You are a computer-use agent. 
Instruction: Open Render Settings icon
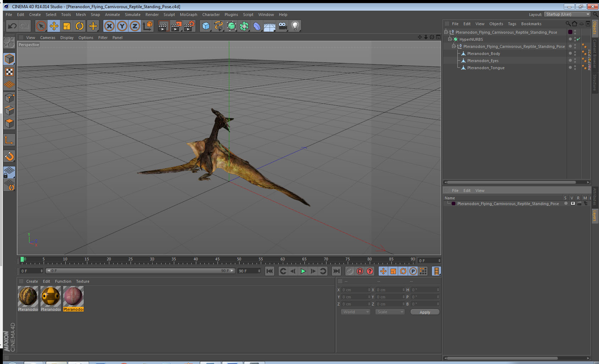click(x=189, y=26)
